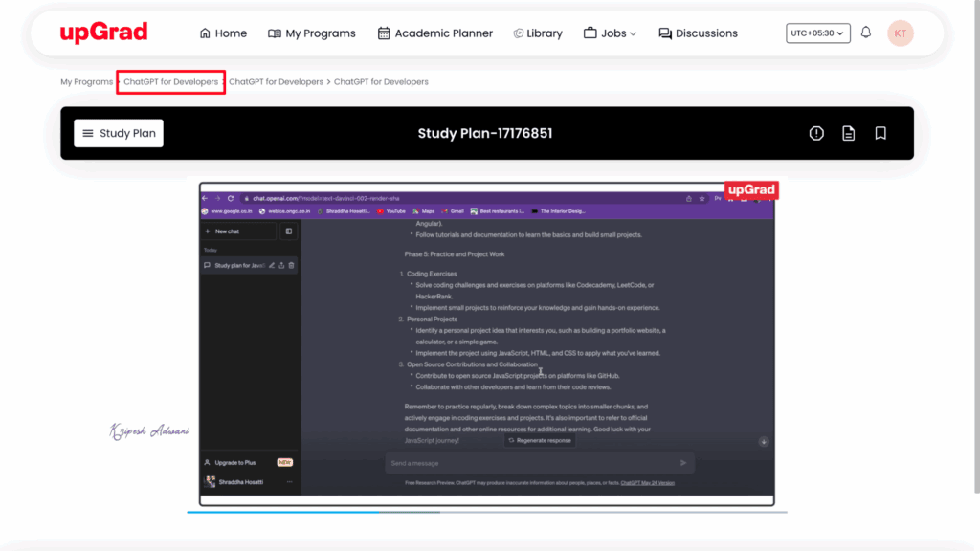Open Academic Planner from the navigation bar
Screen dimensions: 980x551
(435, 33)
